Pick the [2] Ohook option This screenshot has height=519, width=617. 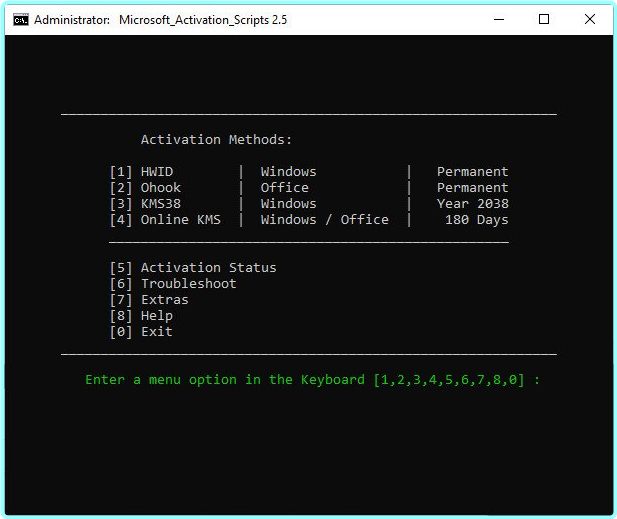point(145,188)
